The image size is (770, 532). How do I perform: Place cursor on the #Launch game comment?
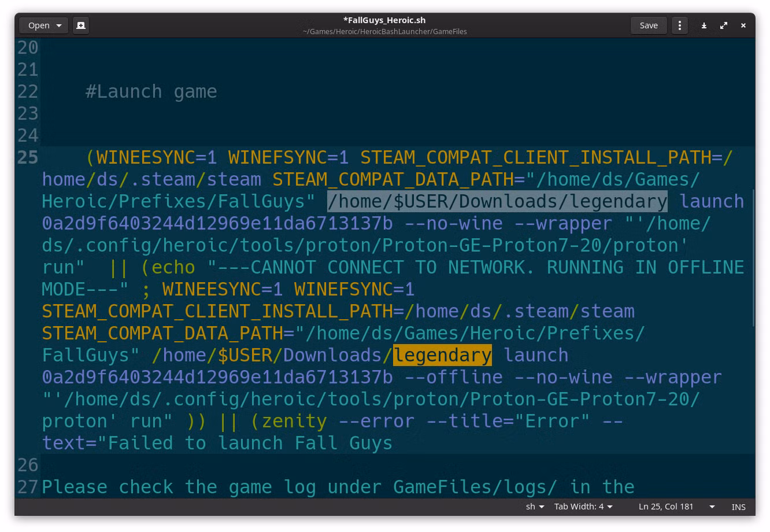tap(151, 91)
